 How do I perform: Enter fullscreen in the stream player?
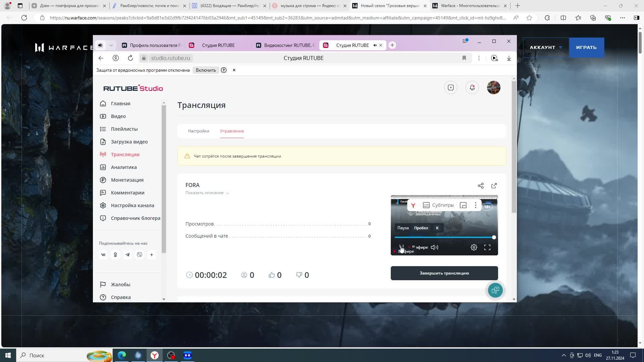pyautogui.click(x=487, y=247)
